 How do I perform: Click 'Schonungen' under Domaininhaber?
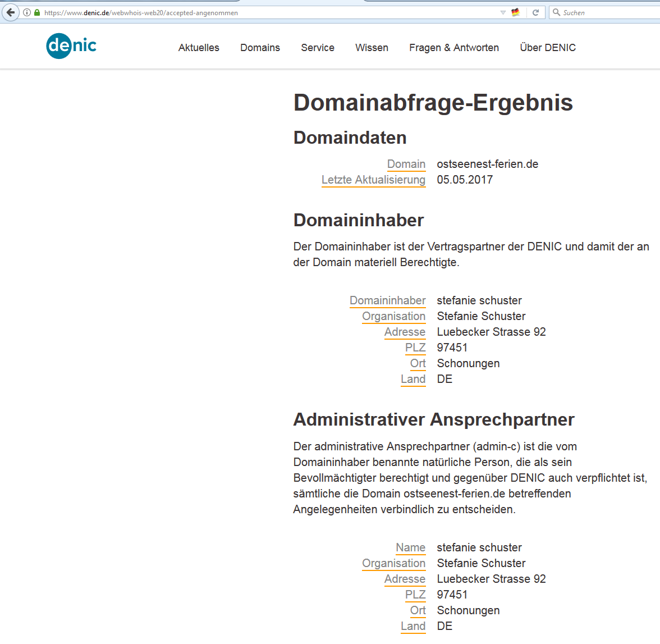tap(468, 363)
